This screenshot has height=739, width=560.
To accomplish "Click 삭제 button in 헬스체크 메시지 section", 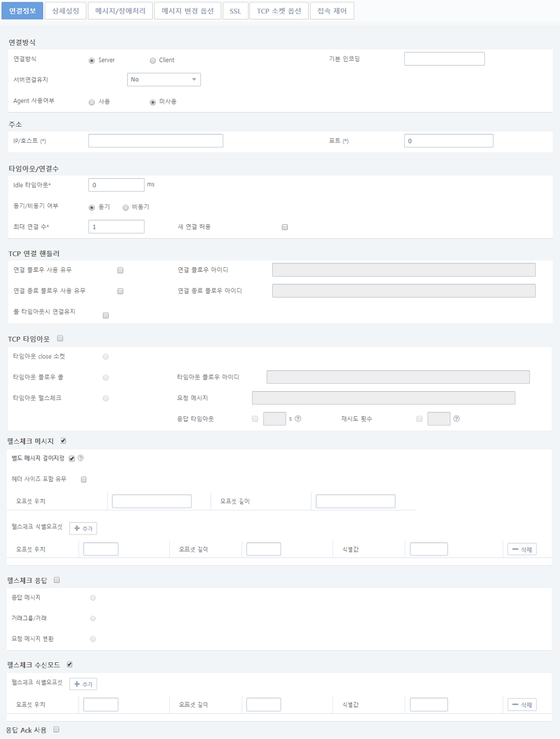I will pyautogui.click(x=522, y=549).
